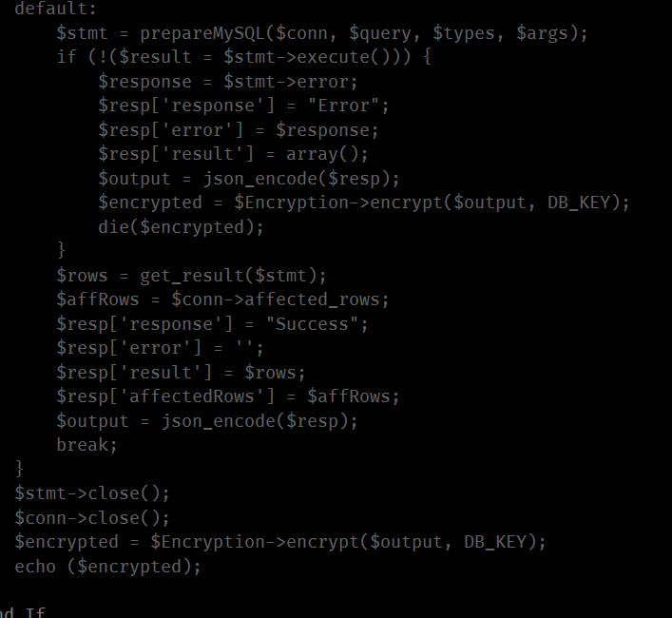Click the break statement

[x=86, y=445]
